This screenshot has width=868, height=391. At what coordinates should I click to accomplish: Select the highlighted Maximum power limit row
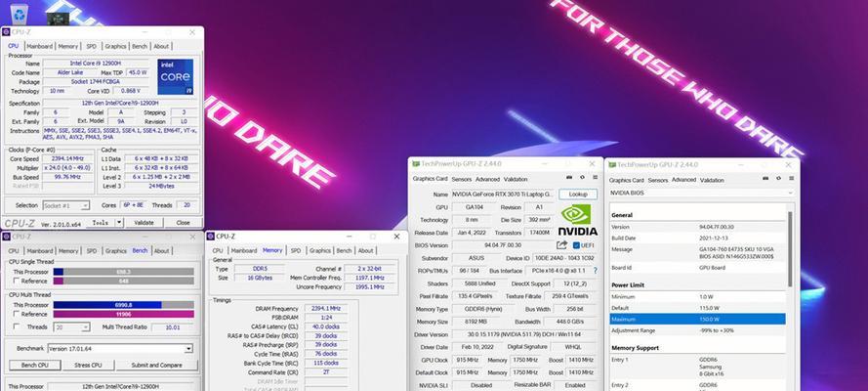[x=697, y=319]
